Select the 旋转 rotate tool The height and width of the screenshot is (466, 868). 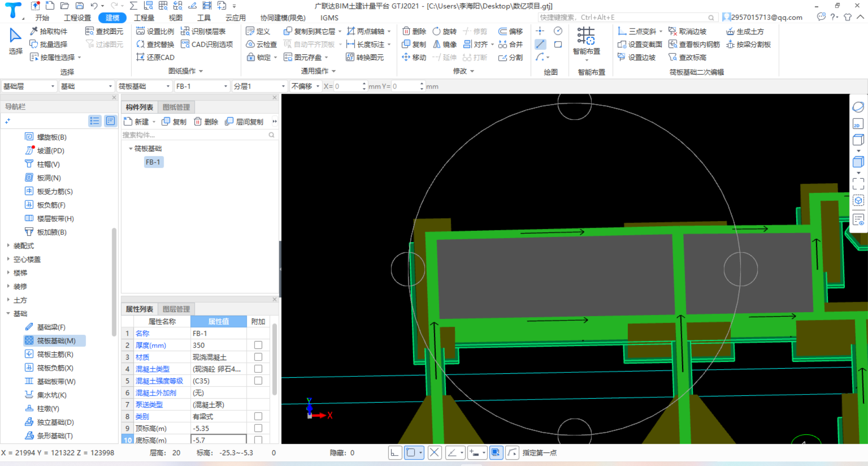click(445, 31)
